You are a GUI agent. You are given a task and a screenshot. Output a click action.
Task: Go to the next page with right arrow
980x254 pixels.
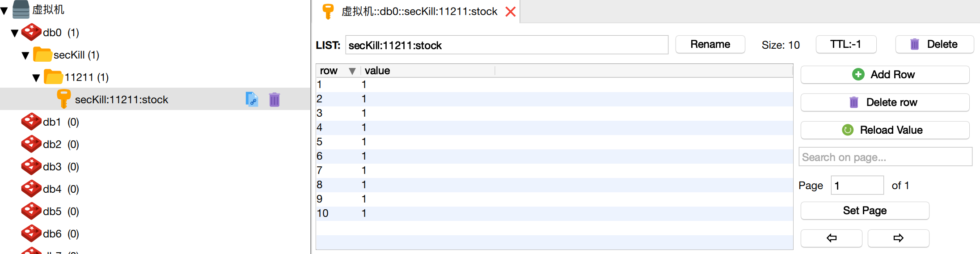tap(898, 238)
